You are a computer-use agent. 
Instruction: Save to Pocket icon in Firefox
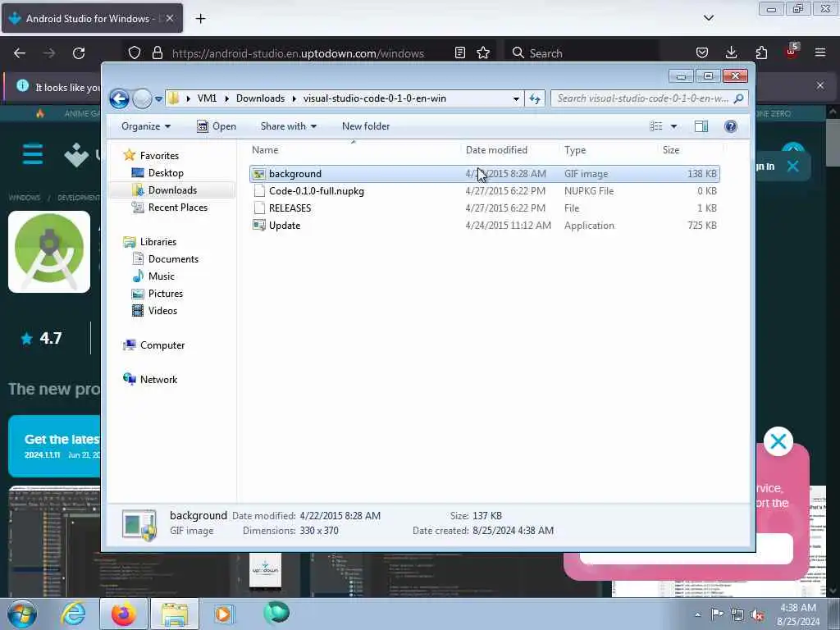tap(702, 53)
